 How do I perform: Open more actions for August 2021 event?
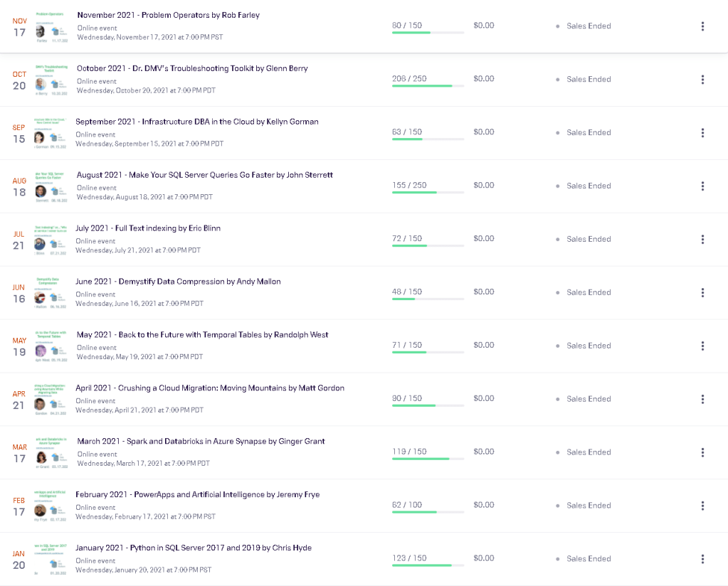(702, 186)
